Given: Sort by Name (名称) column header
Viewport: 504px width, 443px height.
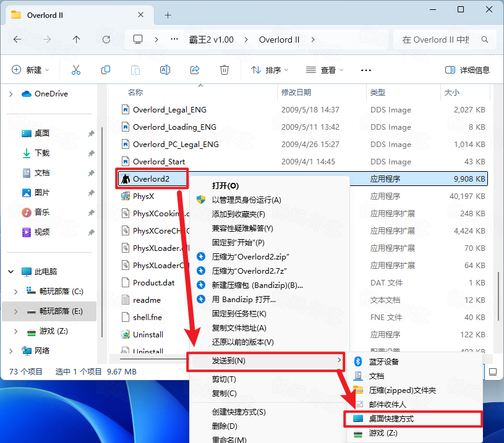Looking at the screenshot, I should [x=135, y=93].
